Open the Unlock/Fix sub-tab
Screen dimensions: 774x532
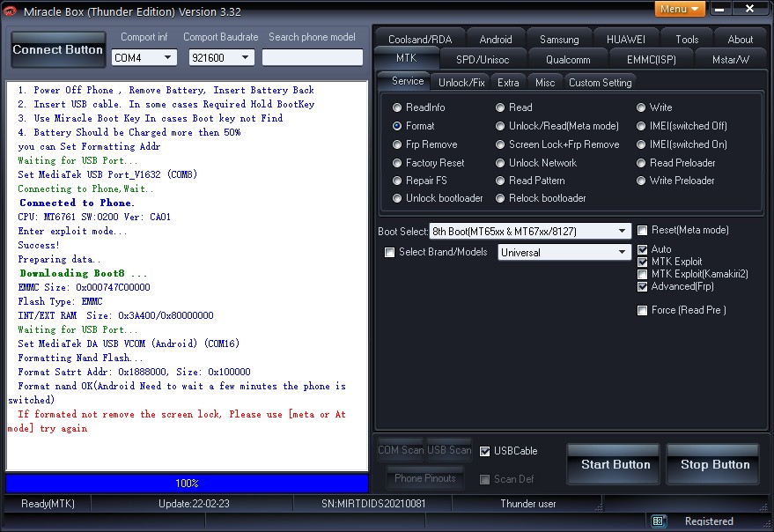(461, 82)
